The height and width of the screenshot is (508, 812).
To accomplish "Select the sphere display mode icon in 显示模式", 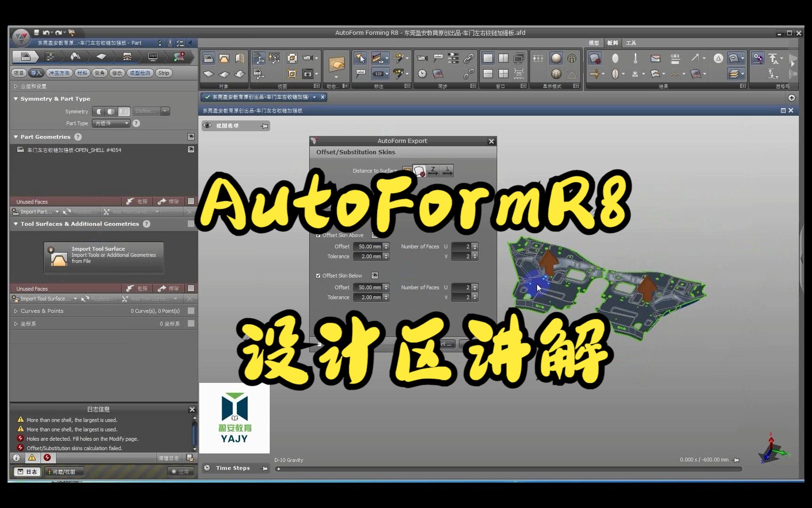I will coord(556,58).
